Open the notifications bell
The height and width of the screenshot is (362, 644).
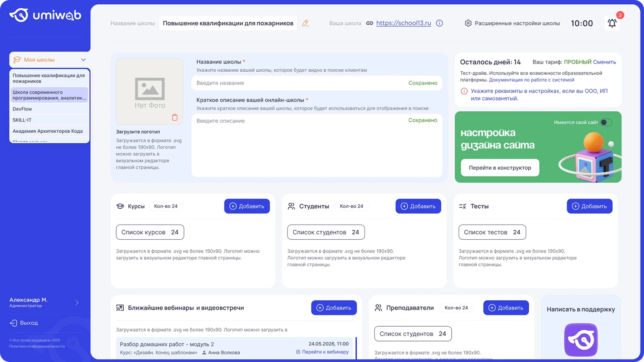[x=612, y=23]
